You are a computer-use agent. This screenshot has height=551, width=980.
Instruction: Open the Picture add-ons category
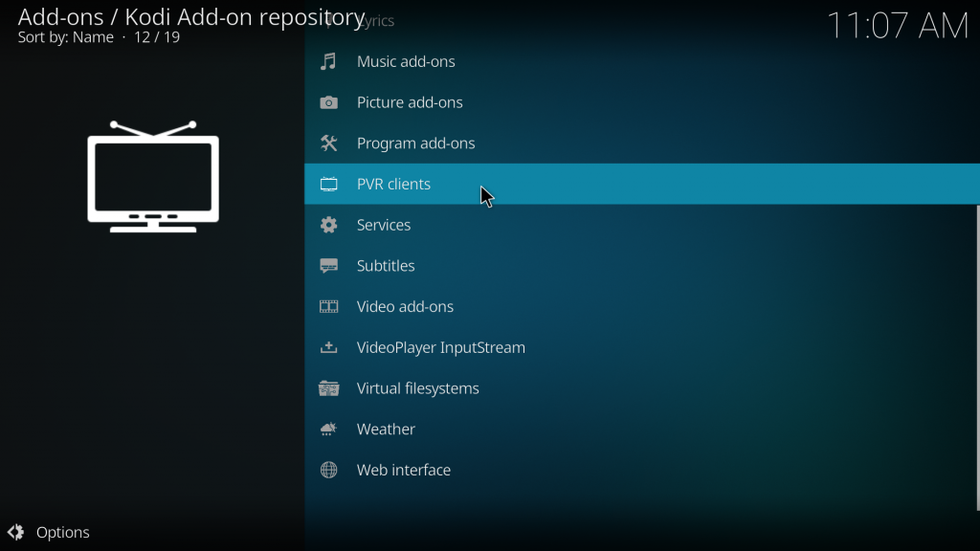642,102
